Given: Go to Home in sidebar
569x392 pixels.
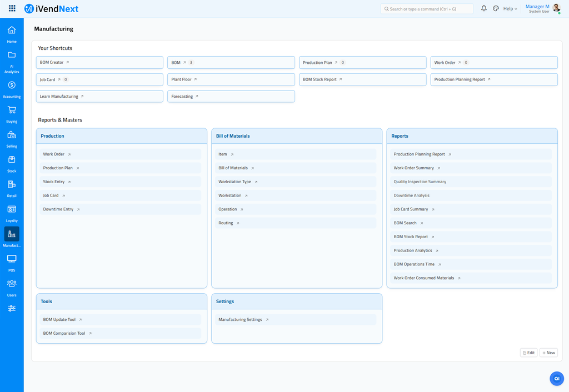Looking at the screenshot, I should coord(12,34).
